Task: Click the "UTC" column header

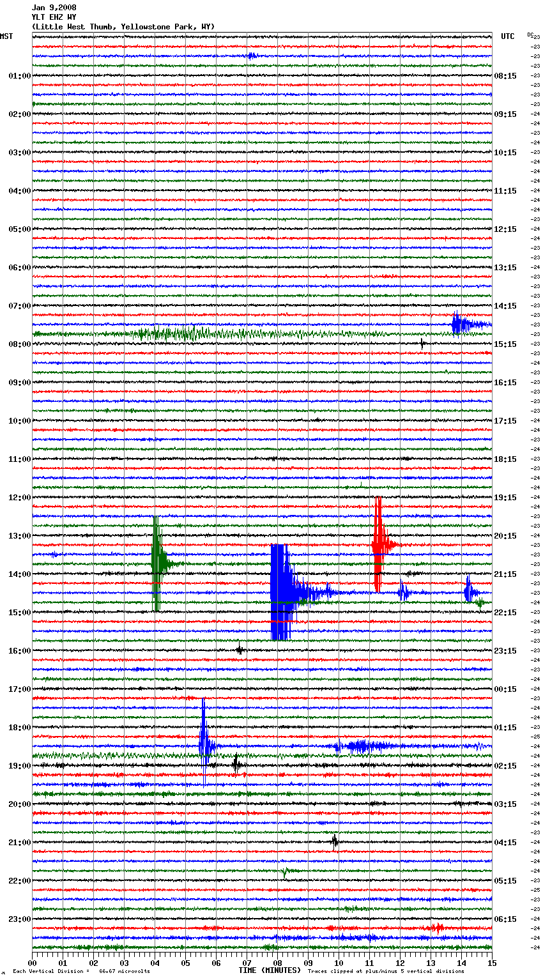Action: point(507,36)
